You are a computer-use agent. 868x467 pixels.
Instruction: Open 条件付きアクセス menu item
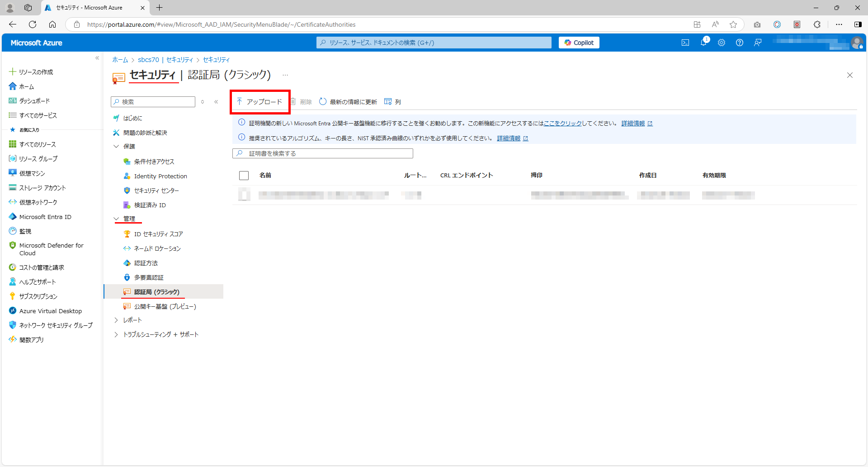coord(154,162)
